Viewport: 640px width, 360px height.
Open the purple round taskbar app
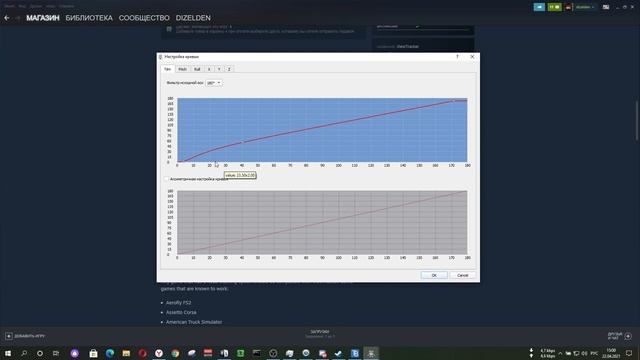tap(74, 353)
